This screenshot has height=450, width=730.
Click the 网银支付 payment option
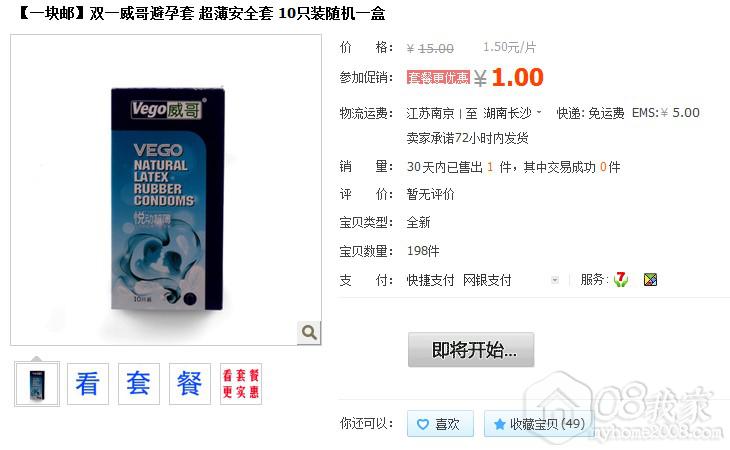(x=487, y=280)
